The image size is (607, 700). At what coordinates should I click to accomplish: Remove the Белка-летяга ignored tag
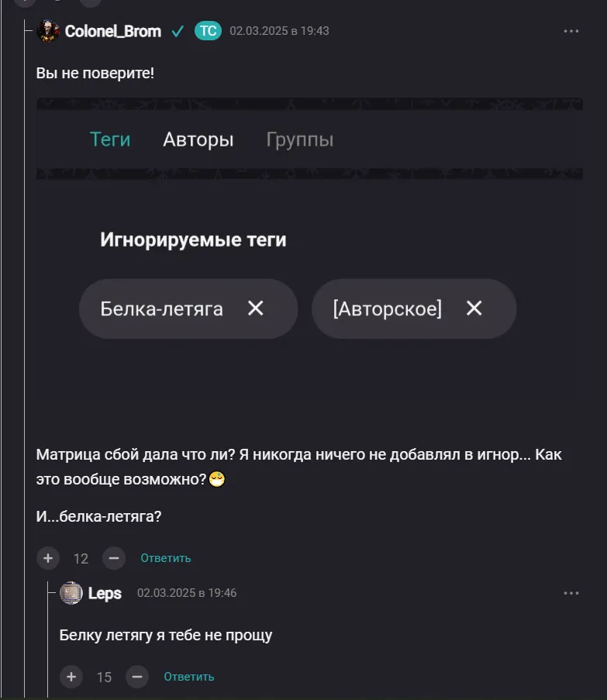[256, 309]
